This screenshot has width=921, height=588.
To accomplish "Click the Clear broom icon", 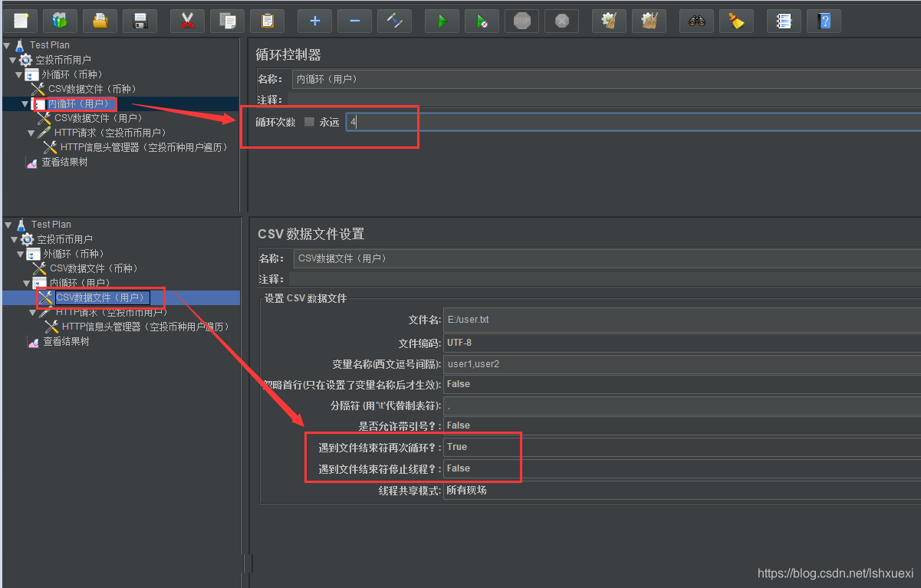I will pos(609,21).
